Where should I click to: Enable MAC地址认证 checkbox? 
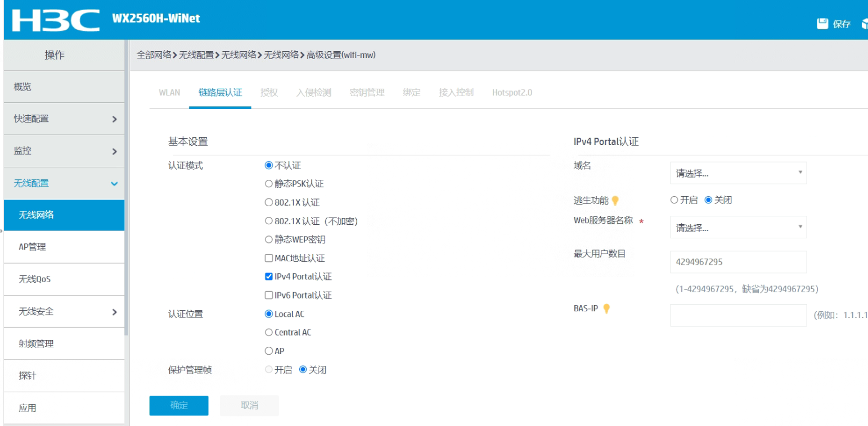268,259
